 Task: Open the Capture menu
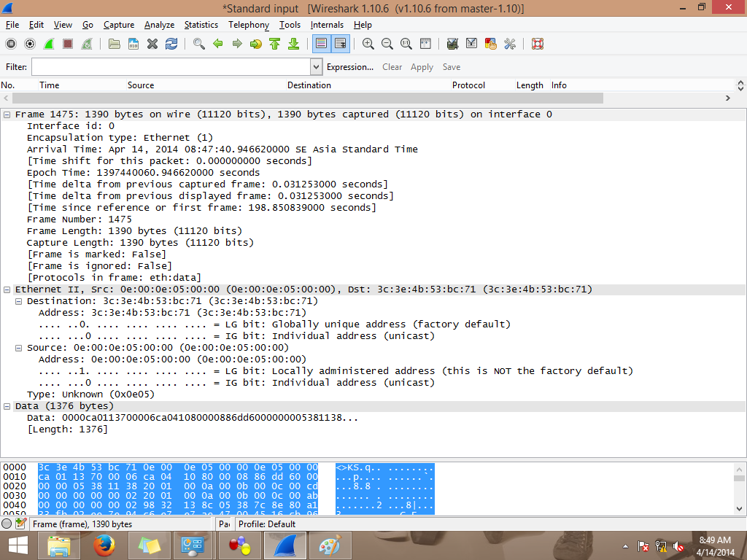[119, 25]
